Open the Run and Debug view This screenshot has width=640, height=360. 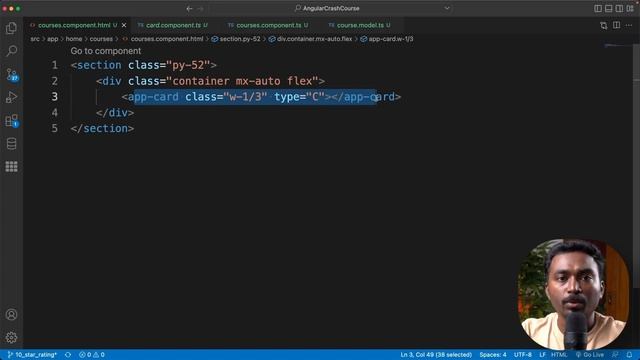[11, 97]
